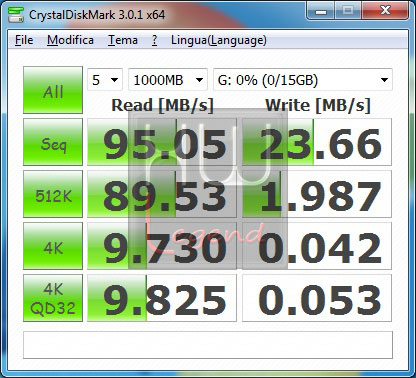Screen dimensions: 416x378
Task: Open the Modifica menu
Action: [x=70, y=40]
